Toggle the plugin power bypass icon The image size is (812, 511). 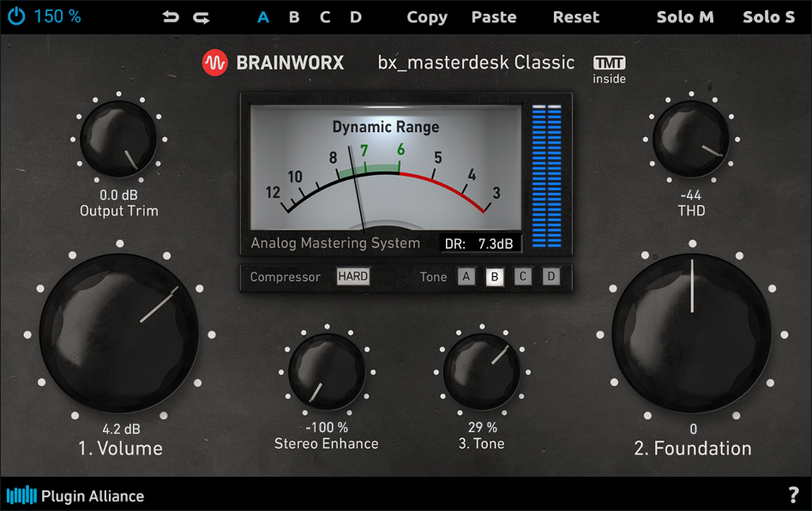pos(16,16)
